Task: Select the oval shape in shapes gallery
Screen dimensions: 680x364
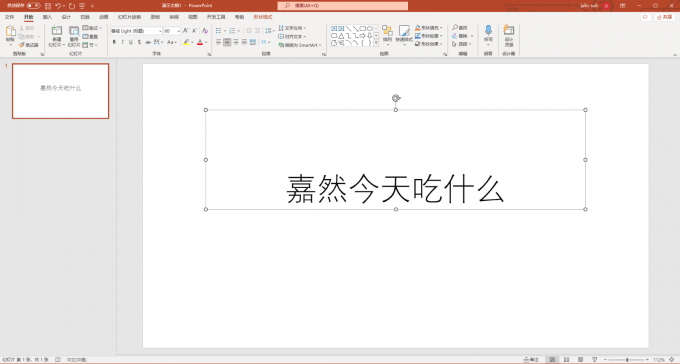Action: 369,28
